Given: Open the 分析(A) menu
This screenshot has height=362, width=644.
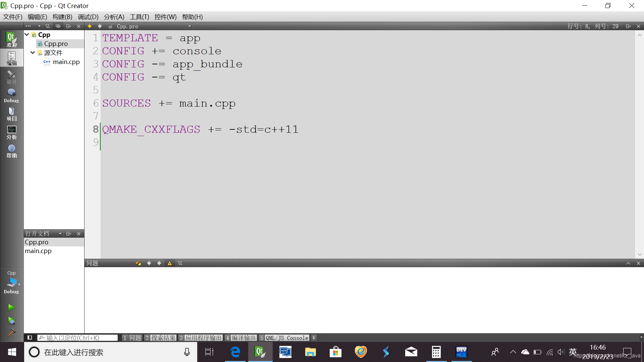Looking at the screenshot, I should click(114, 17).
